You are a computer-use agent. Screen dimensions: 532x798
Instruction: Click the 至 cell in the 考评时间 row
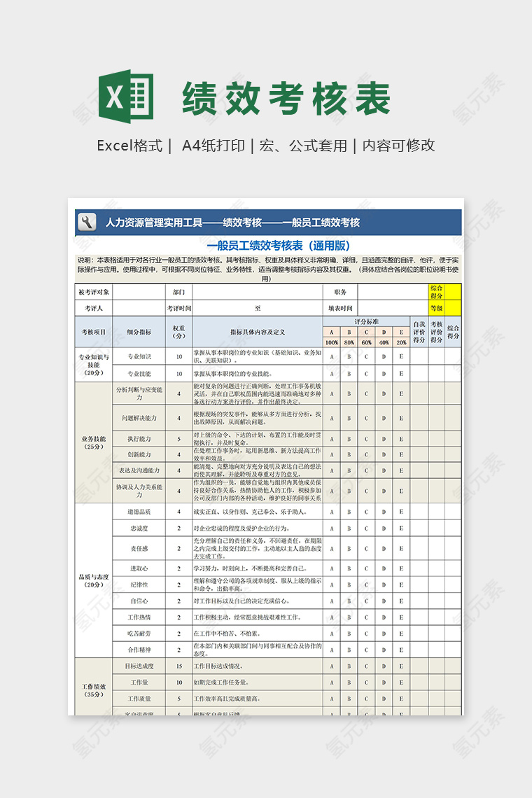(x=258, y=308)
